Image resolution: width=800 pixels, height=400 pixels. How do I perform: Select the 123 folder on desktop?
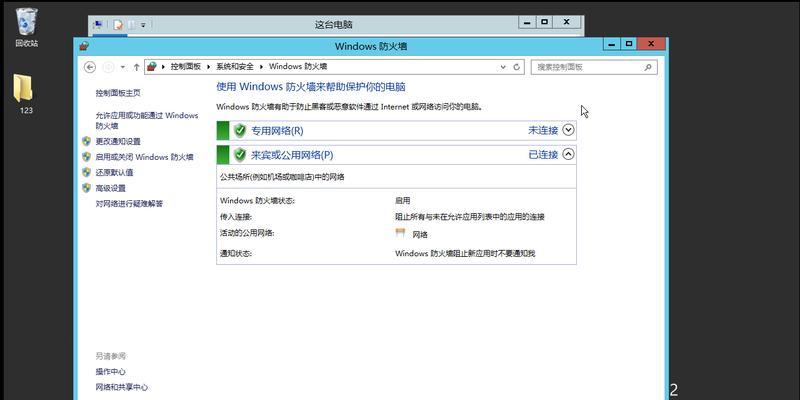point(23,94)
